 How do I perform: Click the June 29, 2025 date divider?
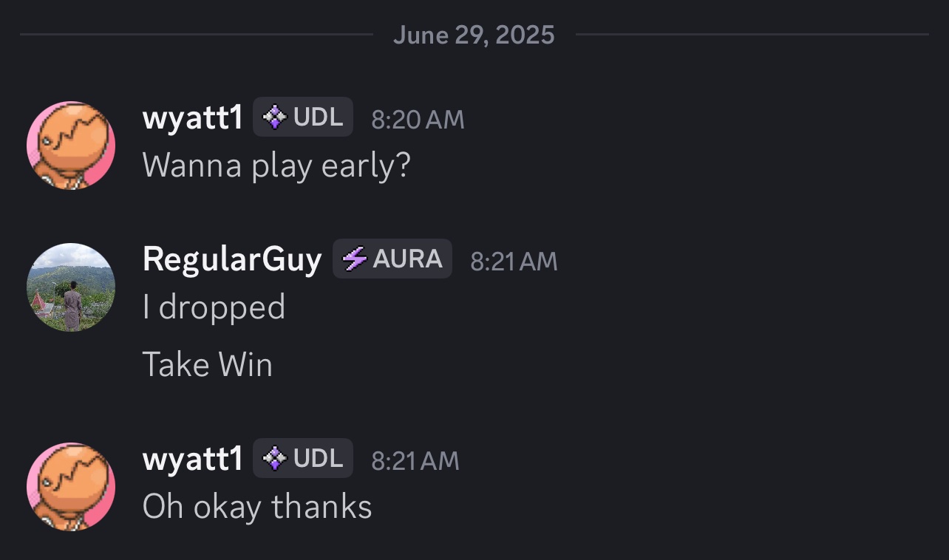[474, 35]
